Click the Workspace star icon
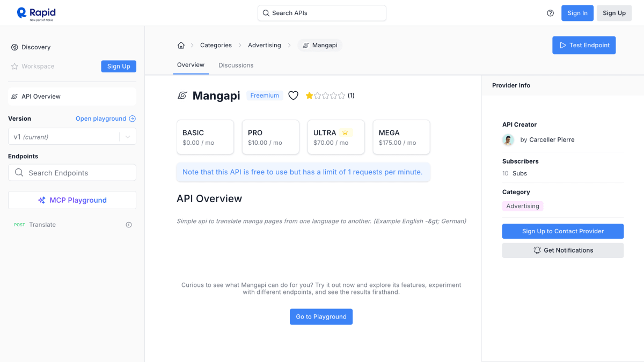Image resolution: width=644 pixels, height=362 pixels. (14, 67)
